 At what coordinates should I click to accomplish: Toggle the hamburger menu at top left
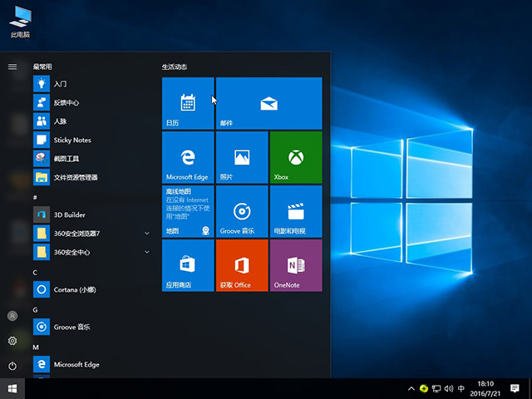click(12, 66)
